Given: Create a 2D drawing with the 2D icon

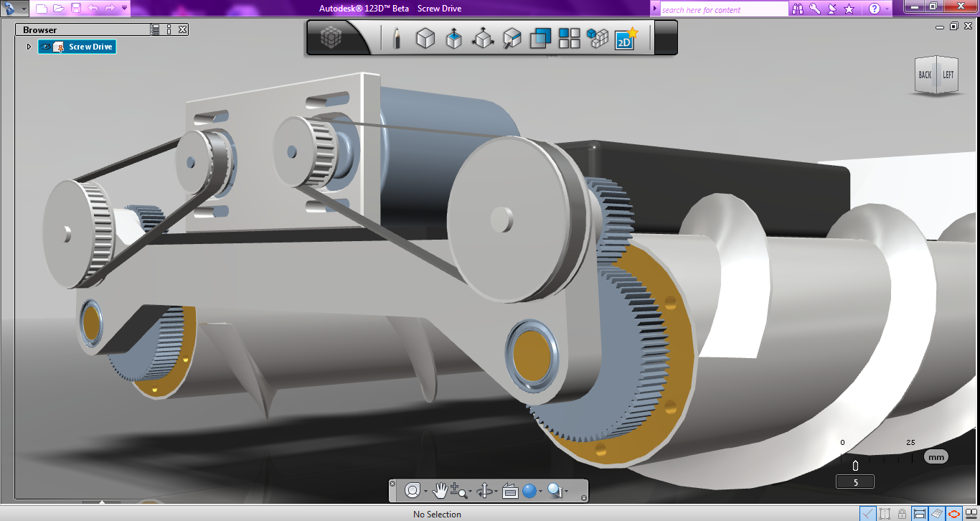Looking at the screenshot, I should (625, 40).
